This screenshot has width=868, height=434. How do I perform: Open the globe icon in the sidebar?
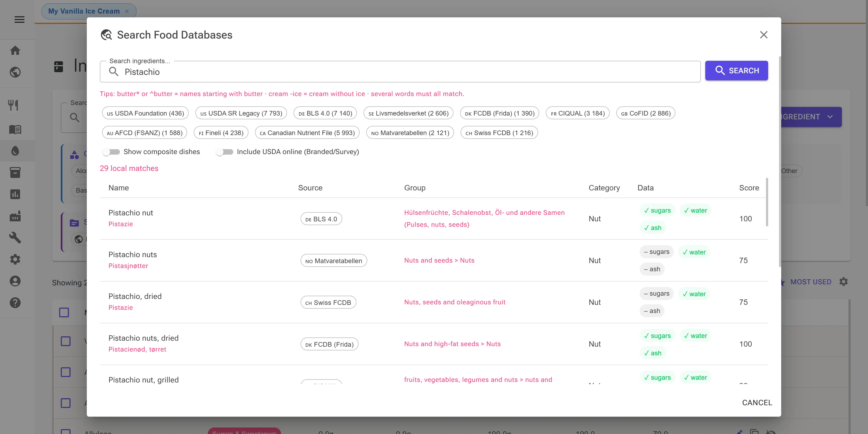coord(15,72)
